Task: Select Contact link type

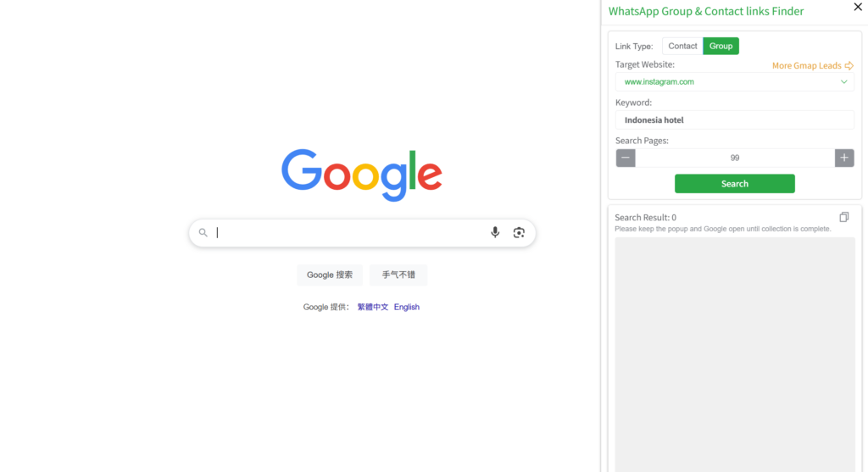Action: click(682, 46)
